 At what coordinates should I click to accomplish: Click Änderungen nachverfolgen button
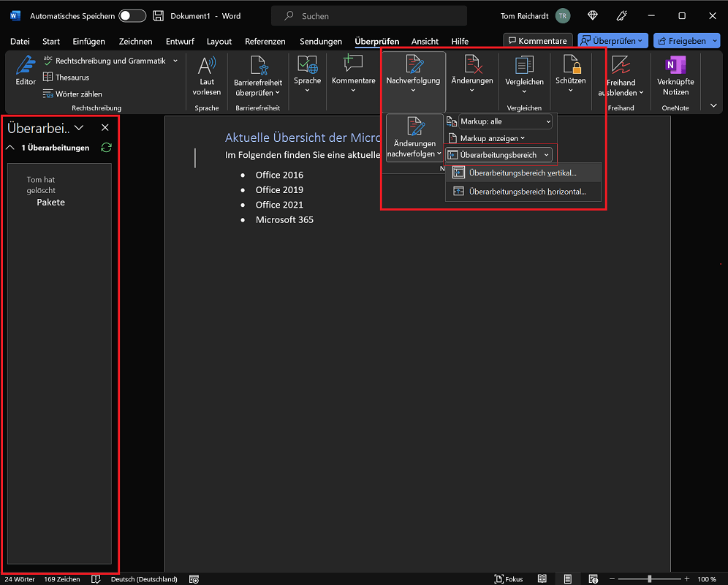414,137
